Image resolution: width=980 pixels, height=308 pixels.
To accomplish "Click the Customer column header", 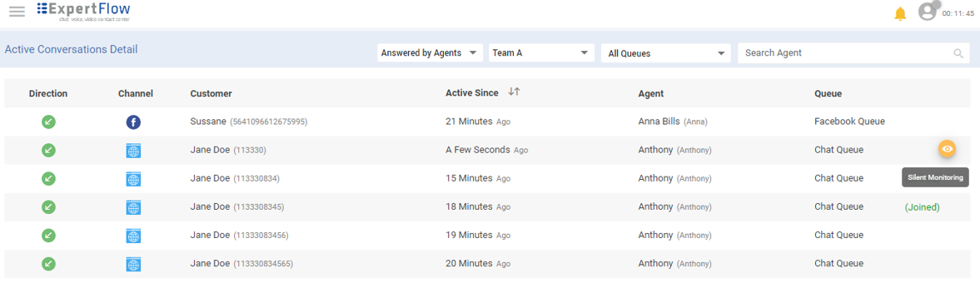I will click(211, 94).
